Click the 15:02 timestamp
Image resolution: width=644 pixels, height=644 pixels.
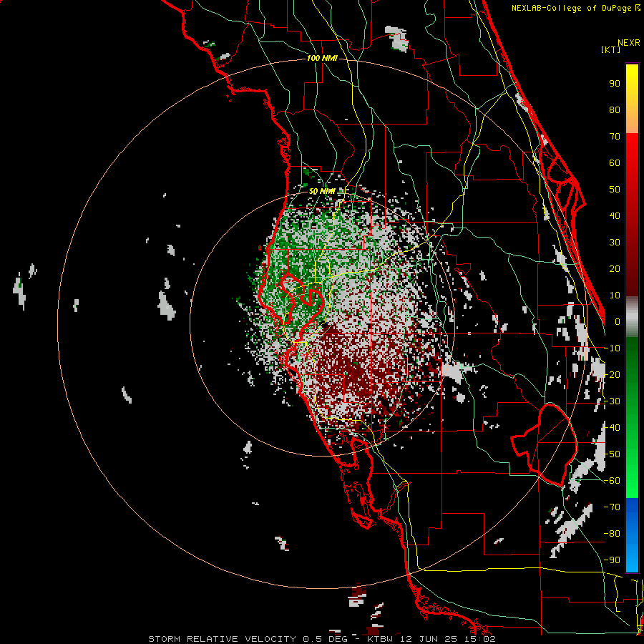pyautogui.click(x=482, y=639)
